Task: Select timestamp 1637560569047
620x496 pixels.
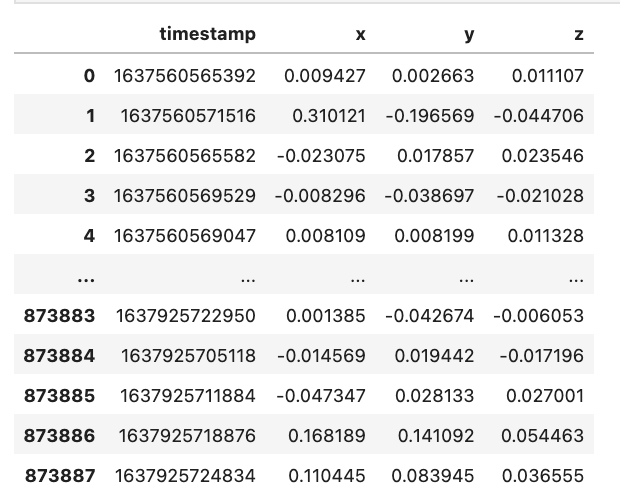Action: [185, 236]
